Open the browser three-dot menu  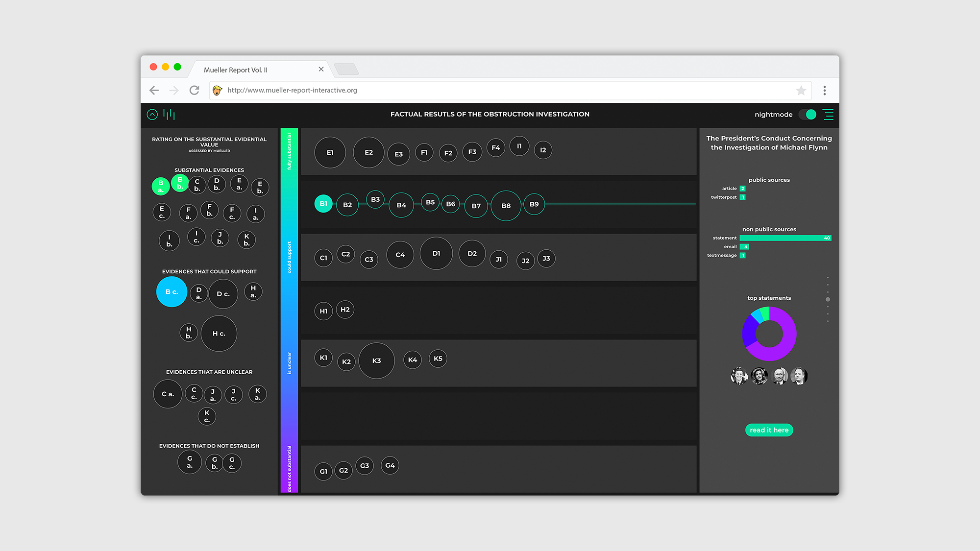point(825,91)
